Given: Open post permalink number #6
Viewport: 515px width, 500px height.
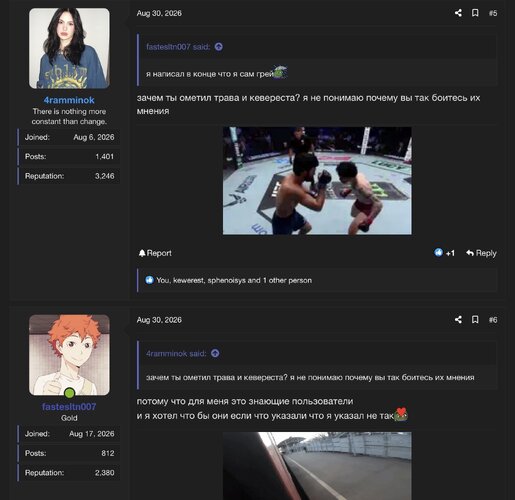Looking at the screenshot, I should pos(493,320).
